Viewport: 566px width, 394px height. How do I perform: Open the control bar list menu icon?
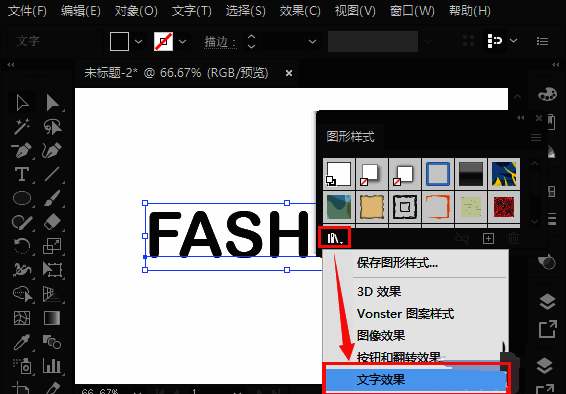click(542, 41)
